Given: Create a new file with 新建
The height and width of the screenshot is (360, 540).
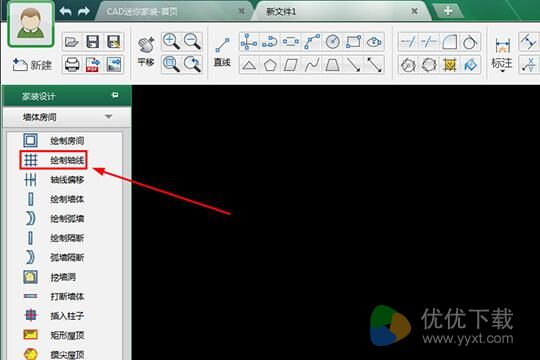Looking at the screenshot, I should point(32,65).
